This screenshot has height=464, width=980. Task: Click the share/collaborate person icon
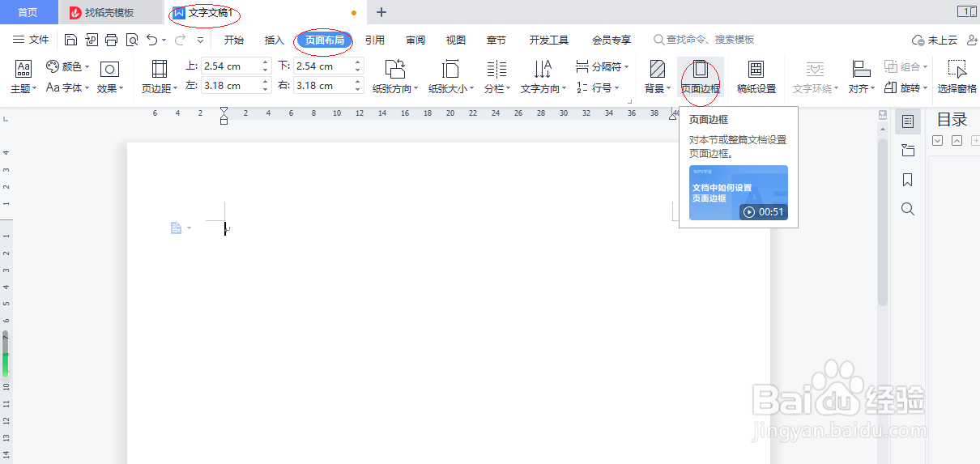click(x=972, y=40)
